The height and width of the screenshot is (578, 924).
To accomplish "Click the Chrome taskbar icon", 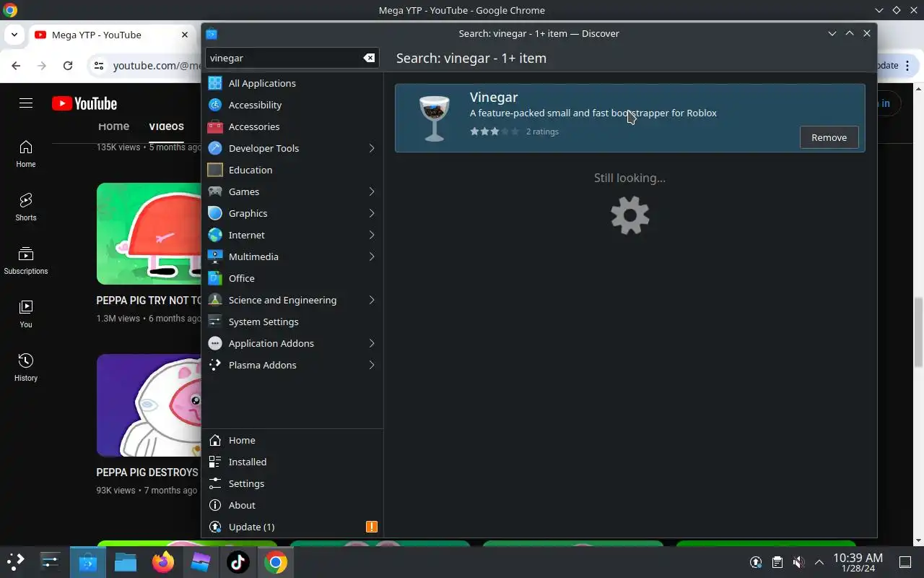I will click(276, 562).
